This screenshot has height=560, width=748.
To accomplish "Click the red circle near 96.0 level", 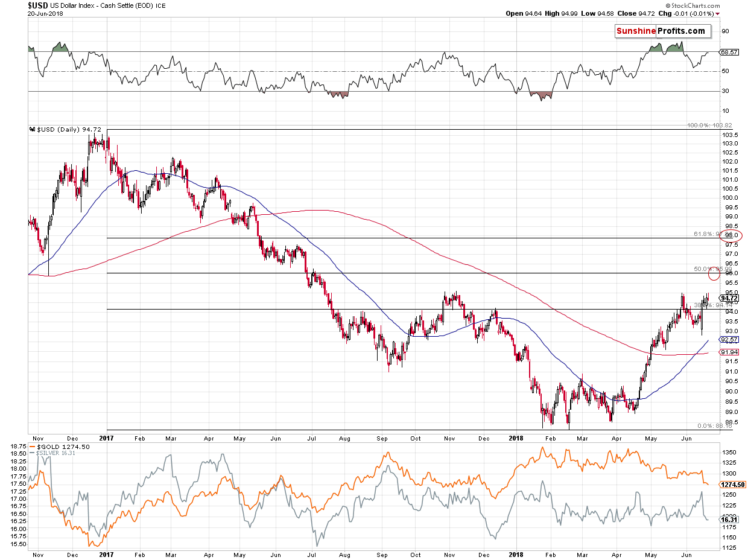I will (714, 273).
